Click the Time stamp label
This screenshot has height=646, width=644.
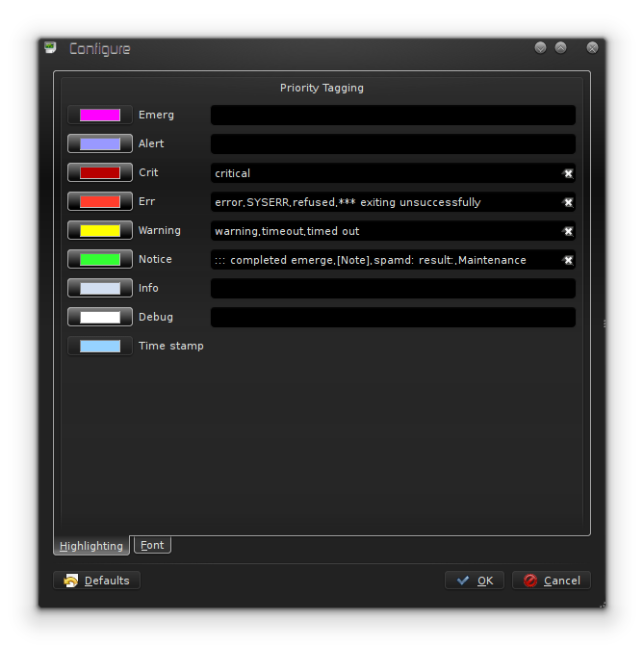(x=171, y=346)
